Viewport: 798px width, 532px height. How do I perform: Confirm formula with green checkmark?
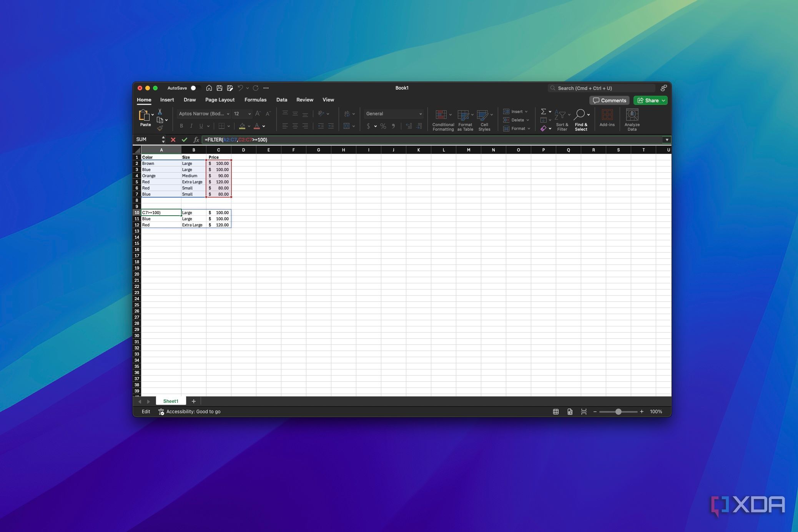click(x=185, y=140)
